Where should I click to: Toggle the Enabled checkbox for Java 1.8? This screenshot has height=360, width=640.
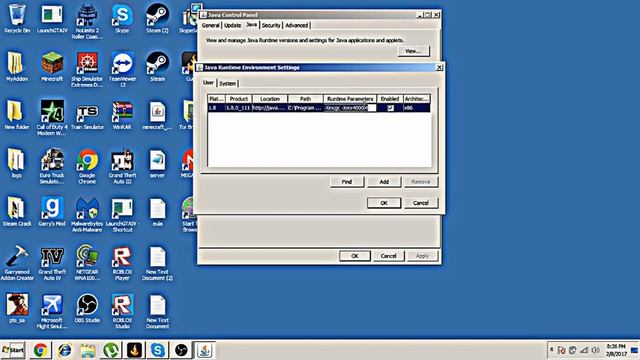point(391,108)
